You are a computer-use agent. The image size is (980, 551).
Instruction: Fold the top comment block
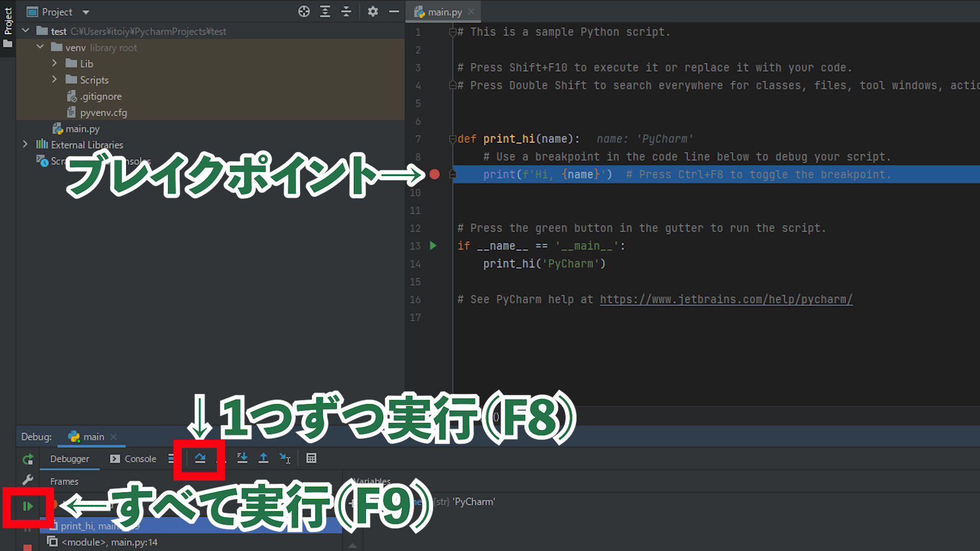pyautogui.click(x=452, y=32)
